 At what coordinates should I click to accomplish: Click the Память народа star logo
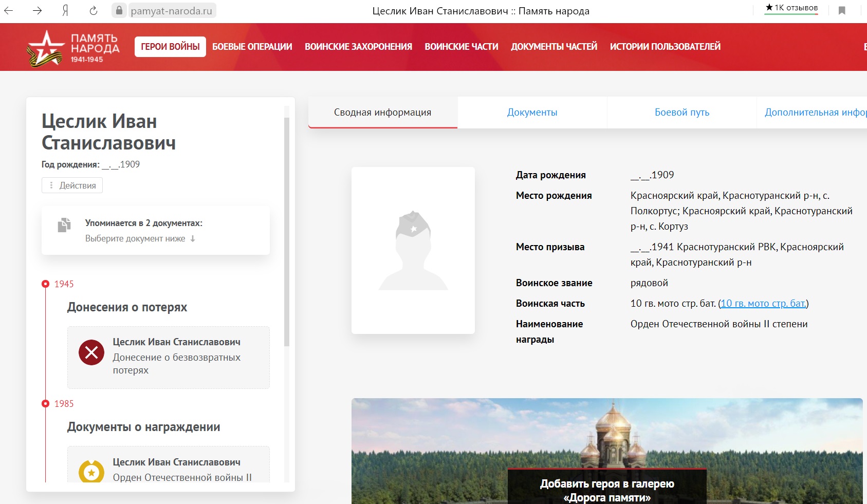tap(45, 48)
